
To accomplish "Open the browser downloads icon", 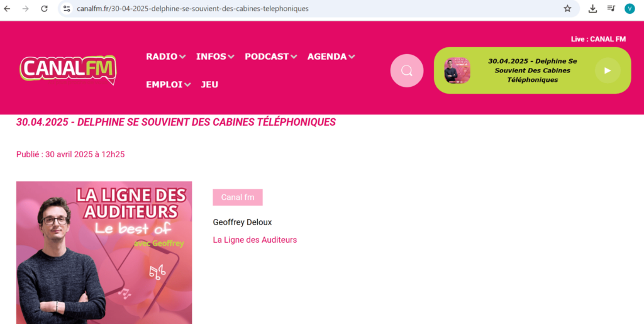I will click(592, 9).
